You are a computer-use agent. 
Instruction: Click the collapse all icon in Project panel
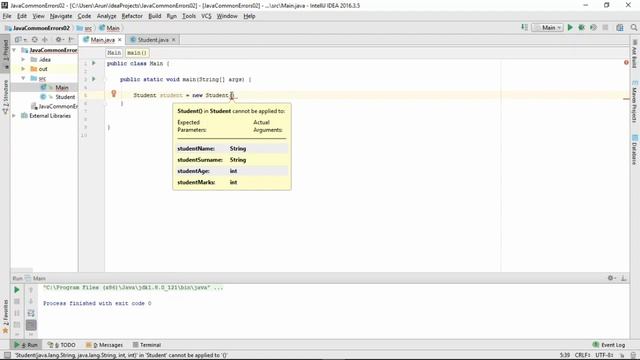(45, 40)
